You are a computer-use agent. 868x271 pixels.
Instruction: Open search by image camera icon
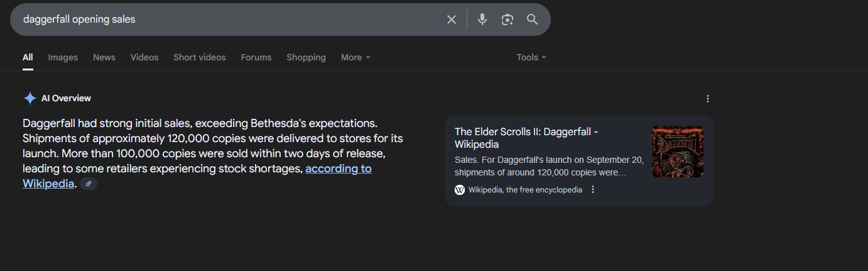[507, 19]
